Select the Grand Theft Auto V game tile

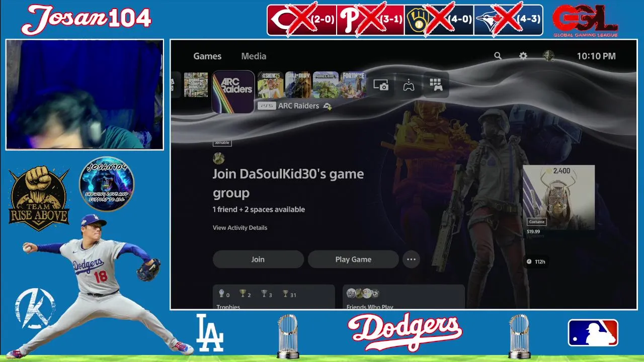[196, 85]
